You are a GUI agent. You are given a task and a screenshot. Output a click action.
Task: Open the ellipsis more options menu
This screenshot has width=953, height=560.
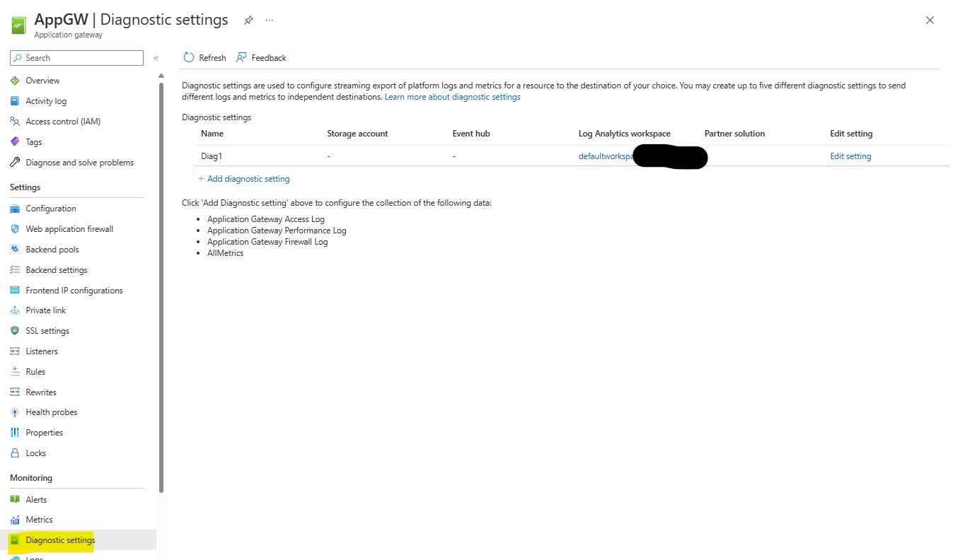[269, 21]
